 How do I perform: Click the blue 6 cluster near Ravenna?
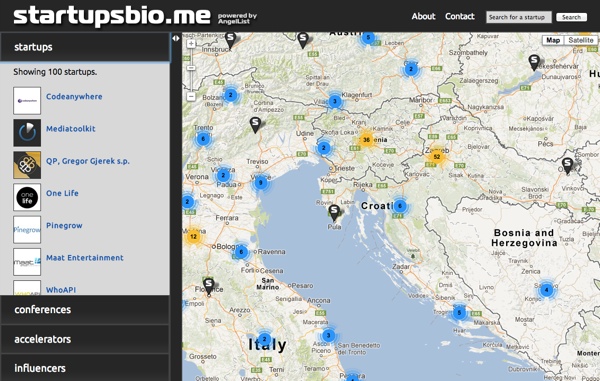click(x=241, y=252)
